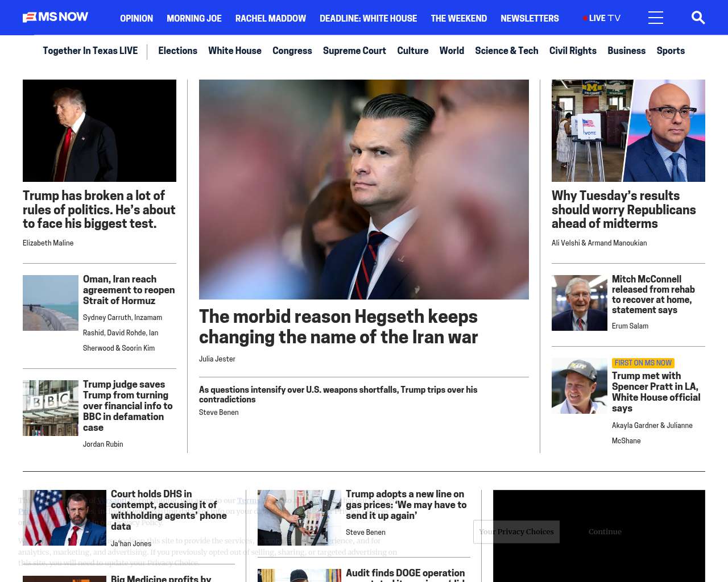Open Spencer Pratt thumbnail

(580, 386)
